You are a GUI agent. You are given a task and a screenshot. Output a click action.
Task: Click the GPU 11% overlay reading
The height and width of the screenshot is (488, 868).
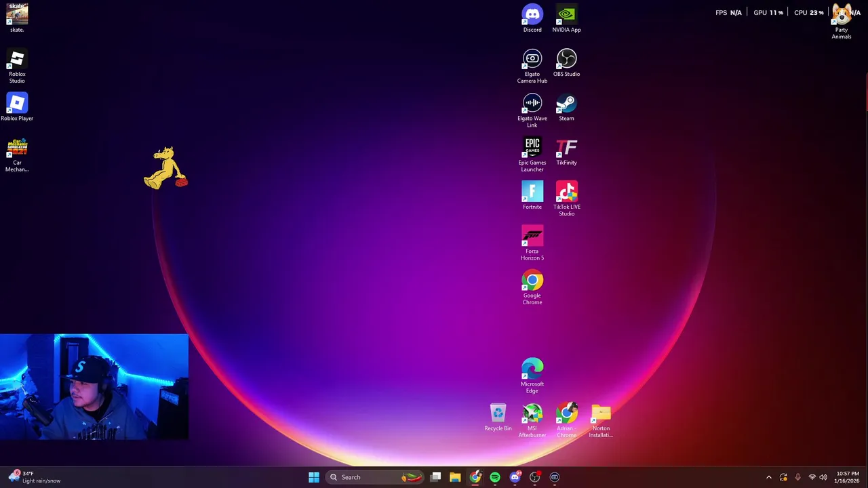coord(768,12)
